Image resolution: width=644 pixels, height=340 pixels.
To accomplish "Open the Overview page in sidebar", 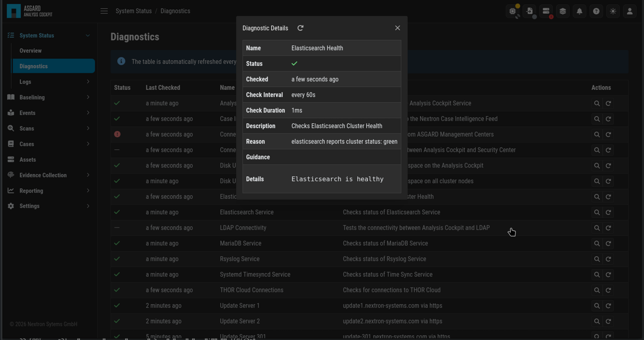I will click(x=31, y=51).
